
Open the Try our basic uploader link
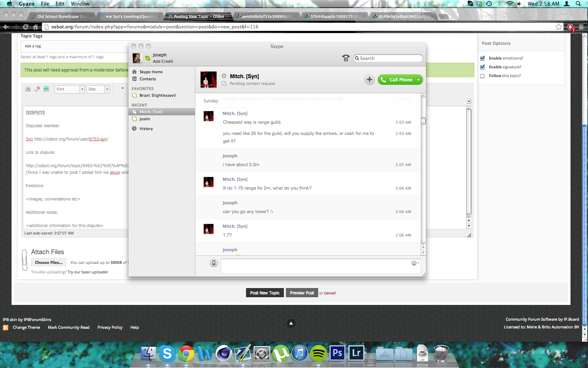88,272
